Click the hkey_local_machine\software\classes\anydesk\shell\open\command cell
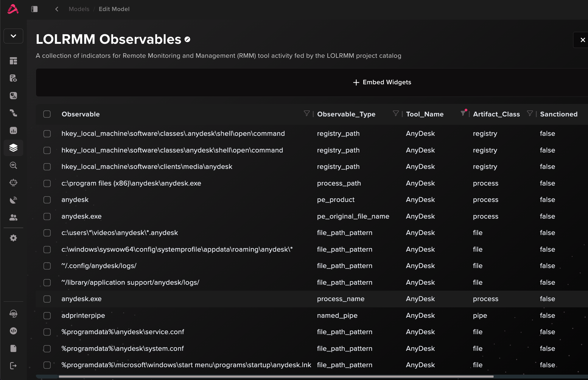The image size is (588, 380). 172,150
